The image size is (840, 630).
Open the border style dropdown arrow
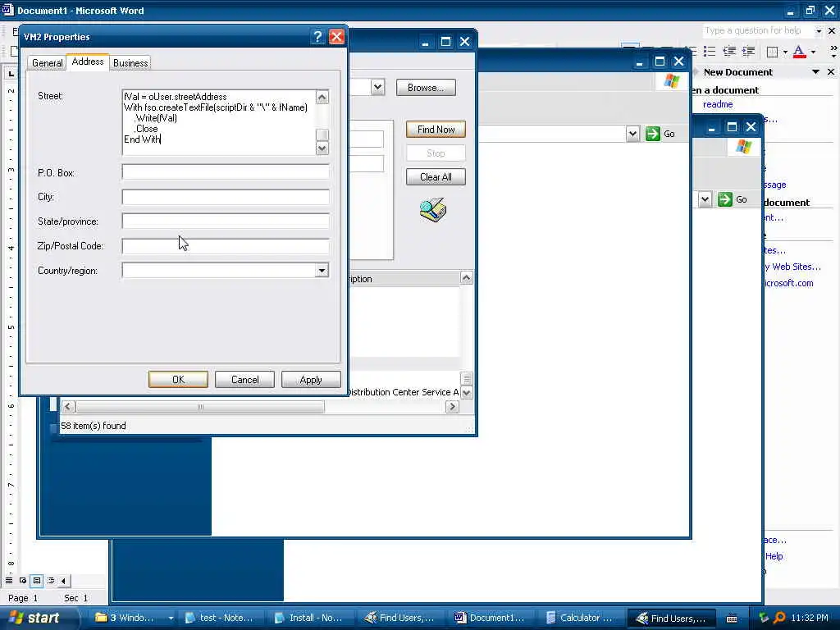[x=785, y=52]
